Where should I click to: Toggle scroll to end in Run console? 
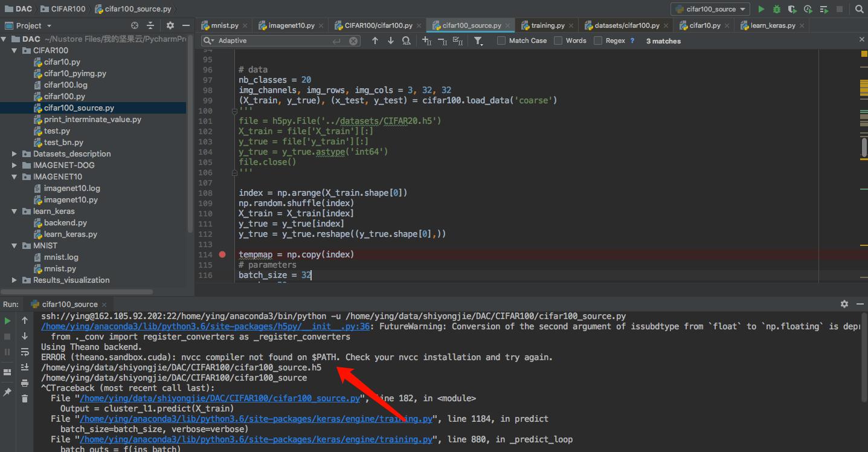[25, 367]
